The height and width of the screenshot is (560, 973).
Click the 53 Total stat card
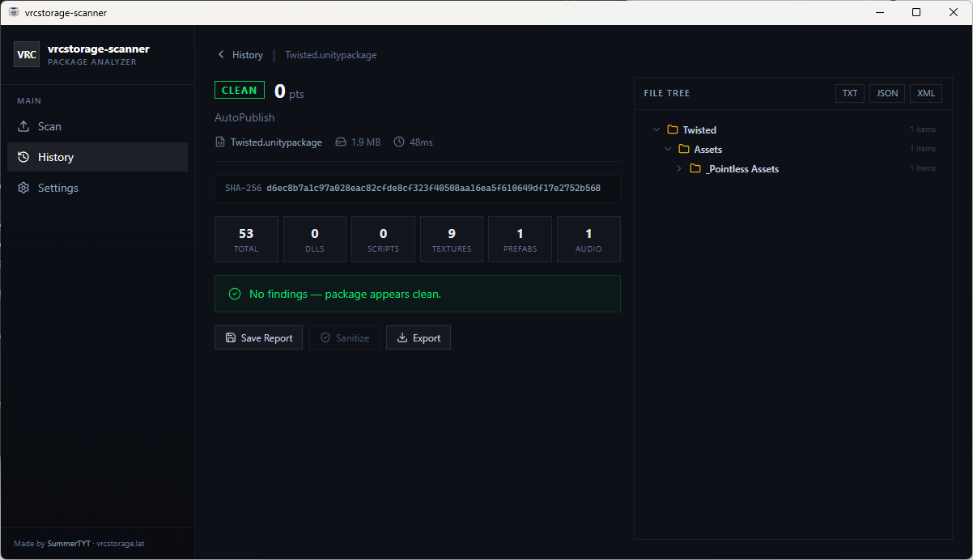point(246,239)
